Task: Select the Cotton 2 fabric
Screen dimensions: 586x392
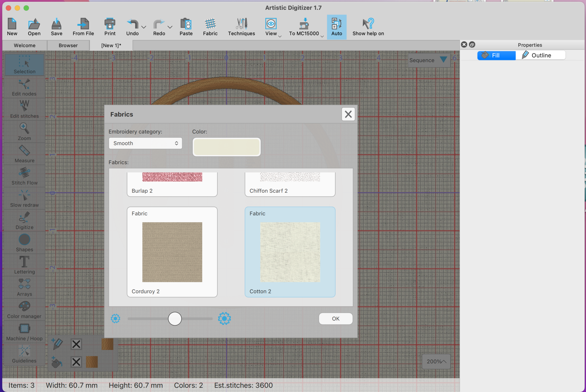Action: click(290, 252)
